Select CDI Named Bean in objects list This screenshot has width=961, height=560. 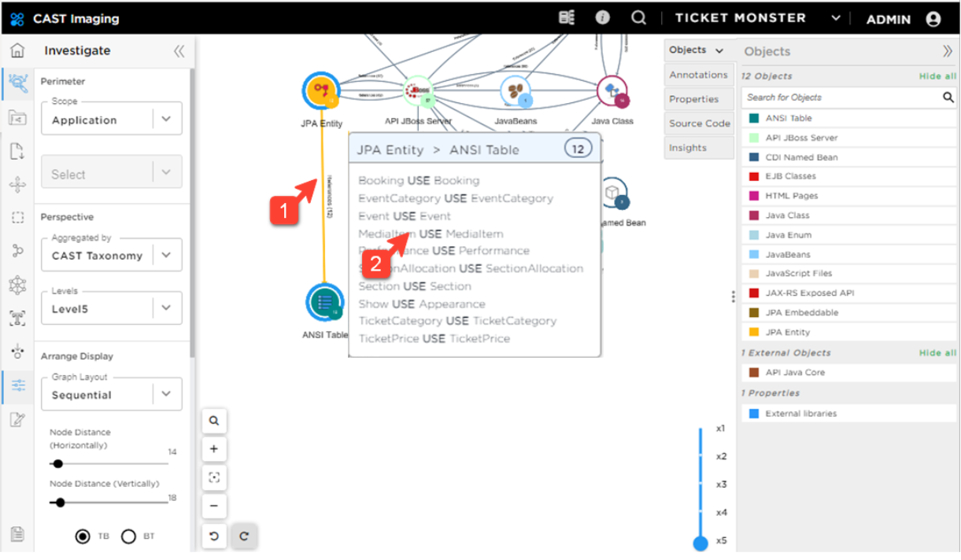(x=850, y=157)
